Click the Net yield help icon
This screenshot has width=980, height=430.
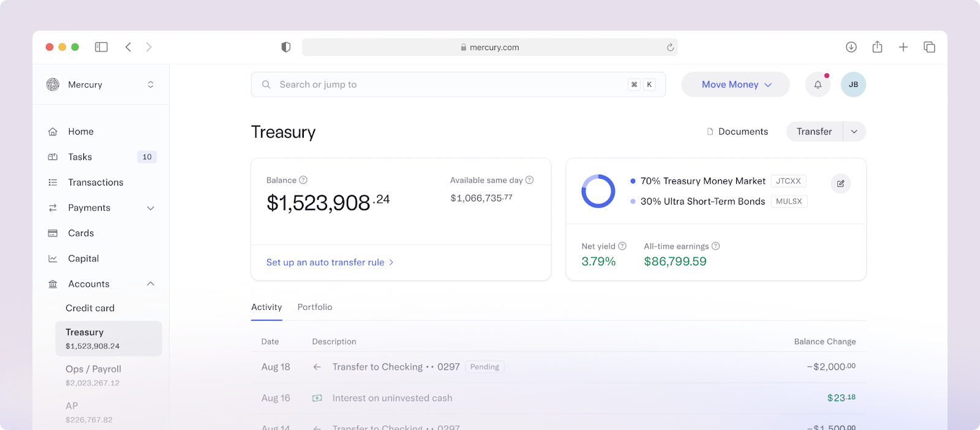[622, 246]
